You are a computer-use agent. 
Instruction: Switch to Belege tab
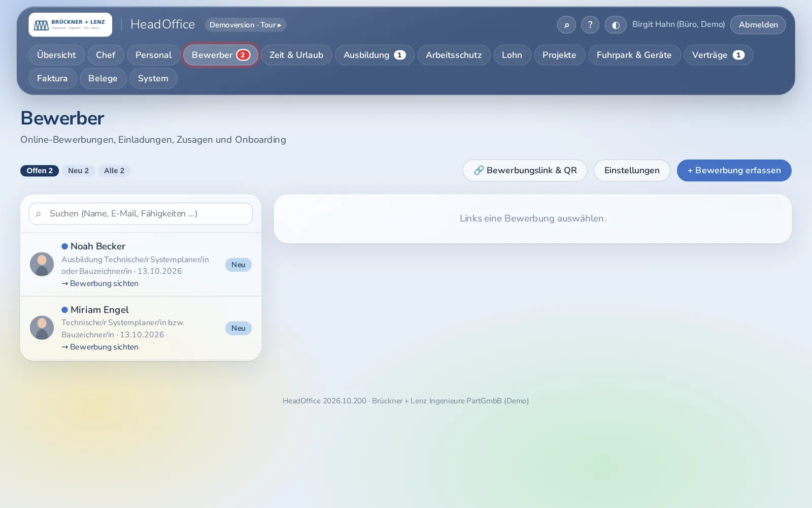[103, 78]
